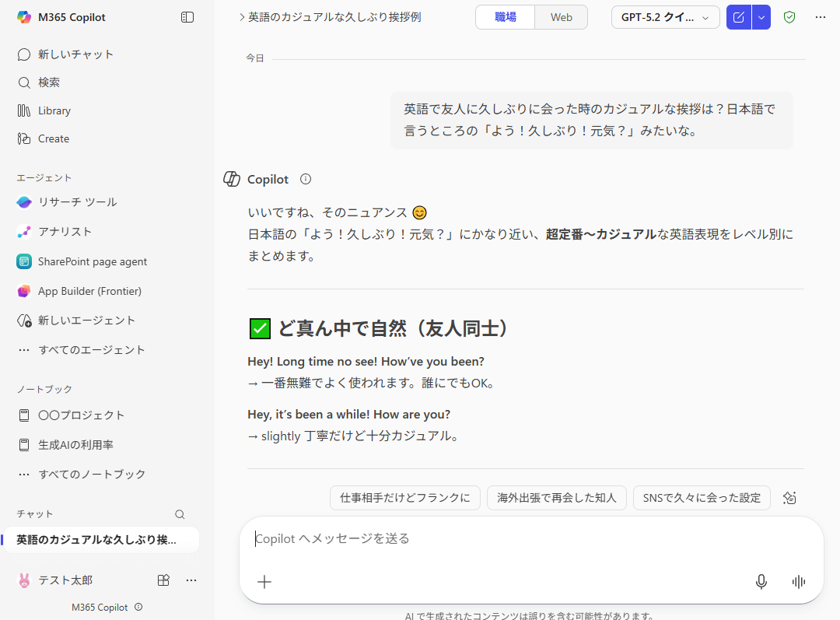Switch to the Web mode
The image size is (840, 620).
point(561,17)
